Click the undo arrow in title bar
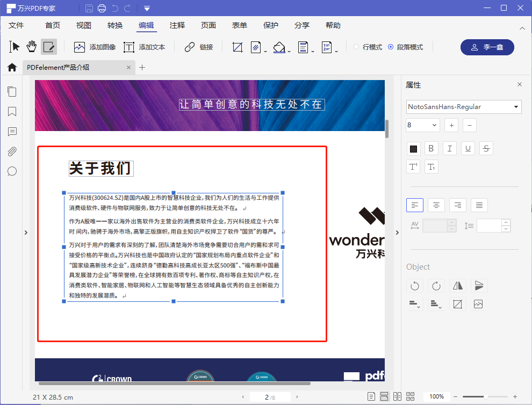This screenshot has height=405, width=532. [116, 8]
